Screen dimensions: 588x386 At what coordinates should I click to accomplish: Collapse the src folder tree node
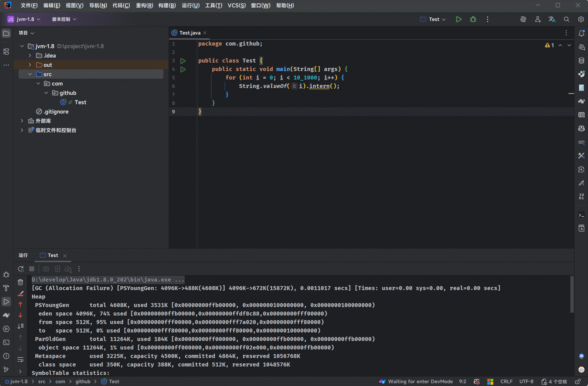(30, 74)
